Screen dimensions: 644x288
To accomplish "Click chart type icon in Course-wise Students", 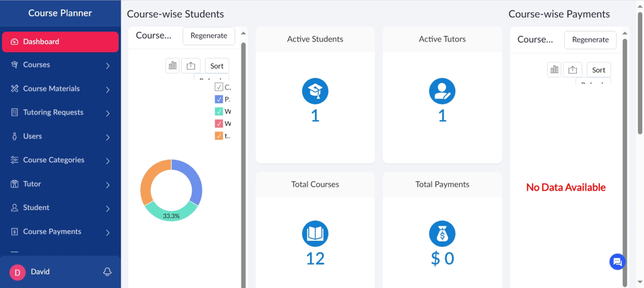I will pos(172,65).
